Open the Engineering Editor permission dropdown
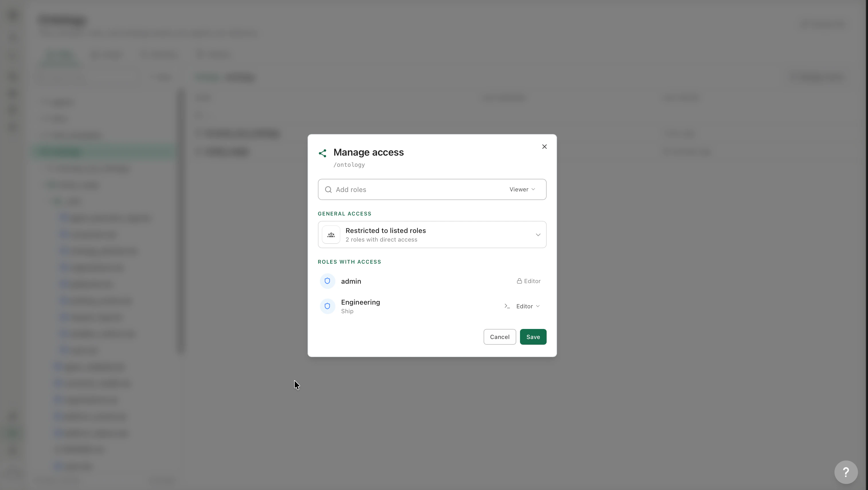 [x=528, y=306]
